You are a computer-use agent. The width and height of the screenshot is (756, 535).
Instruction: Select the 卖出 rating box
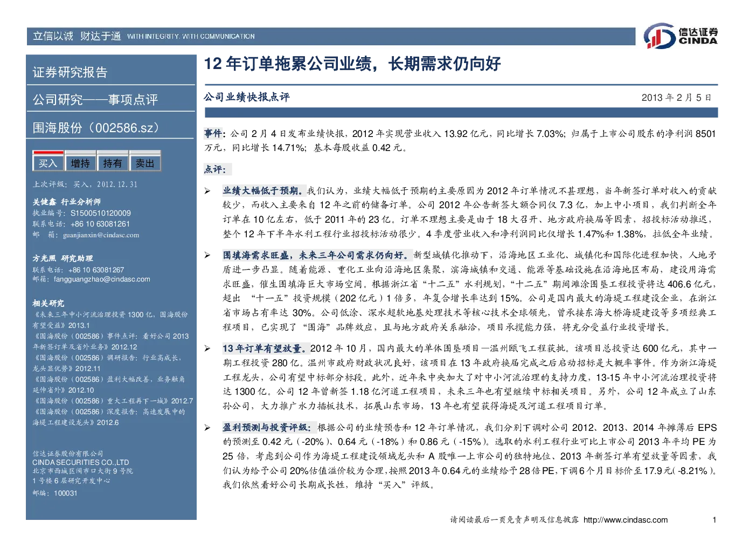click(x=145, y=162)
